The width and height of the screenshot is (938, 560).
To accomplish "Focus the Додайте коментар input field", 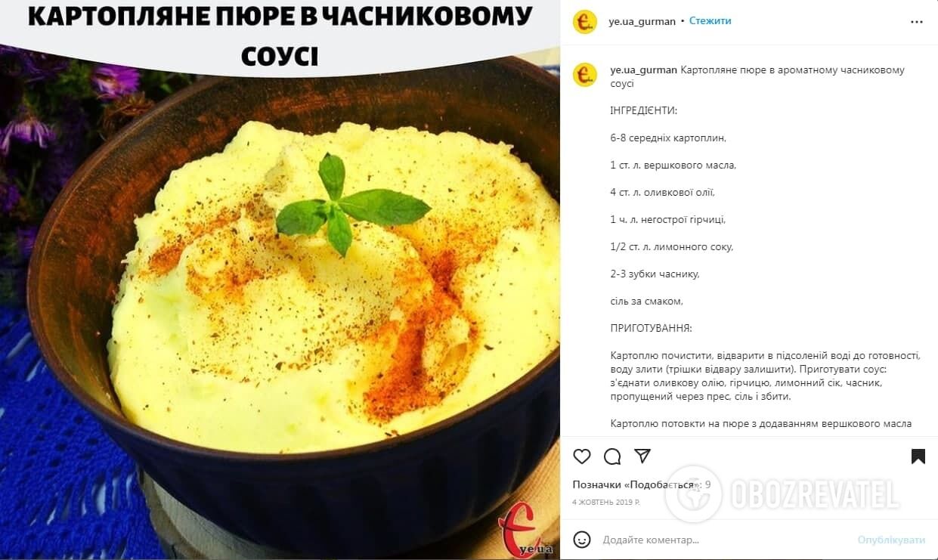I will [x=726, y=540].
